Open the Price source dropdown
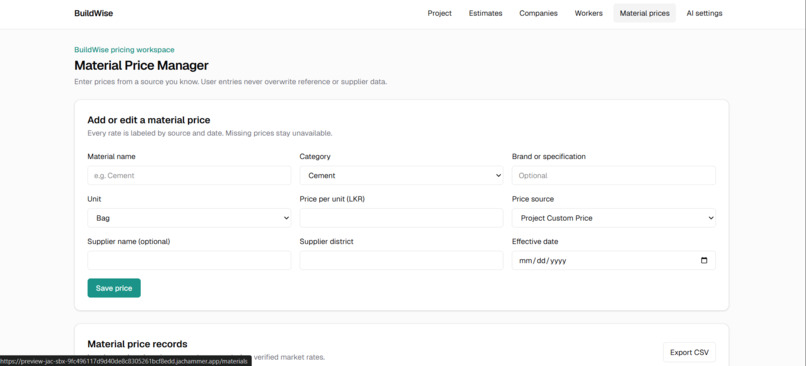The height and width of the screenshot is (366, 806). 614,218
